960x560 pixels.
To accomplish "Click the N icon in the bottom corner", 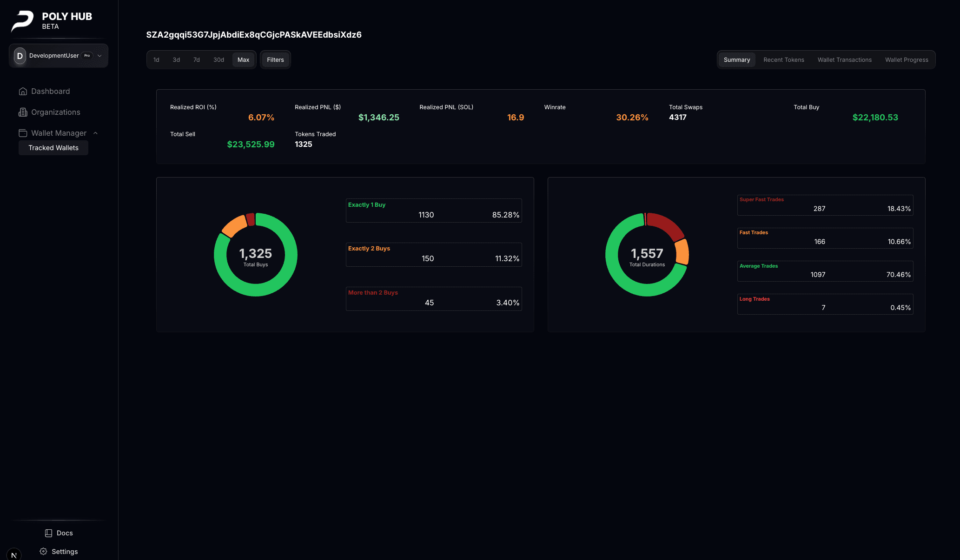I will pyautogui.click(x=14, y=554).
